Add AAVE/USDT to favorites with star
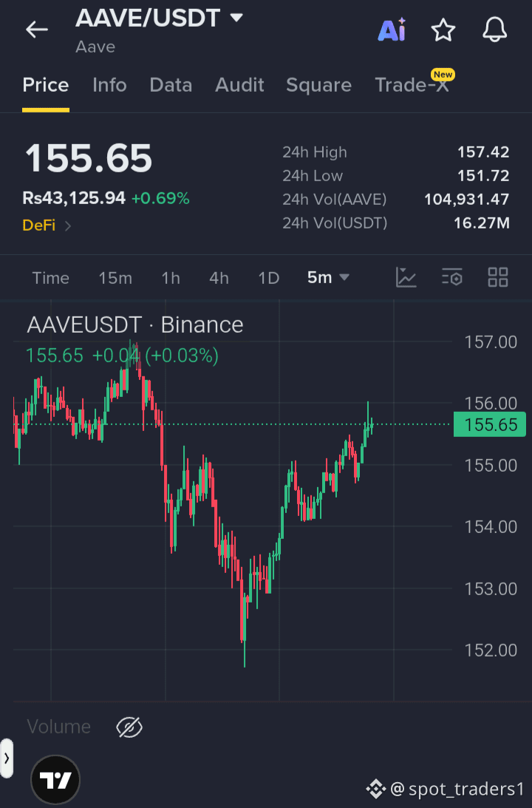This screenshot has height=808, width=532. (x=443, y=30)
